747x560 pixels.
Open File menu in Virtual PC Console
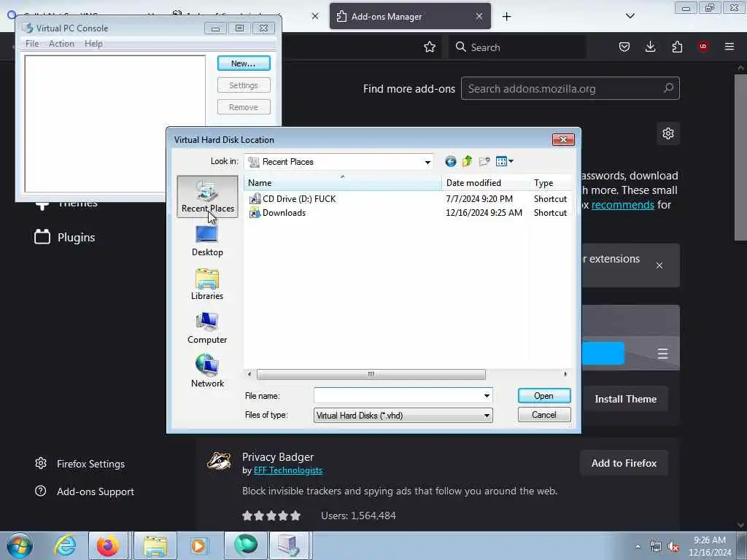pyautogui.click(x=32, y=44)
